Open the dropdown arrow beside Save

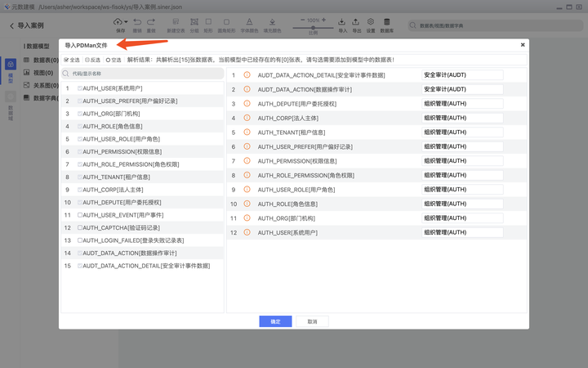tap(126, 22)
